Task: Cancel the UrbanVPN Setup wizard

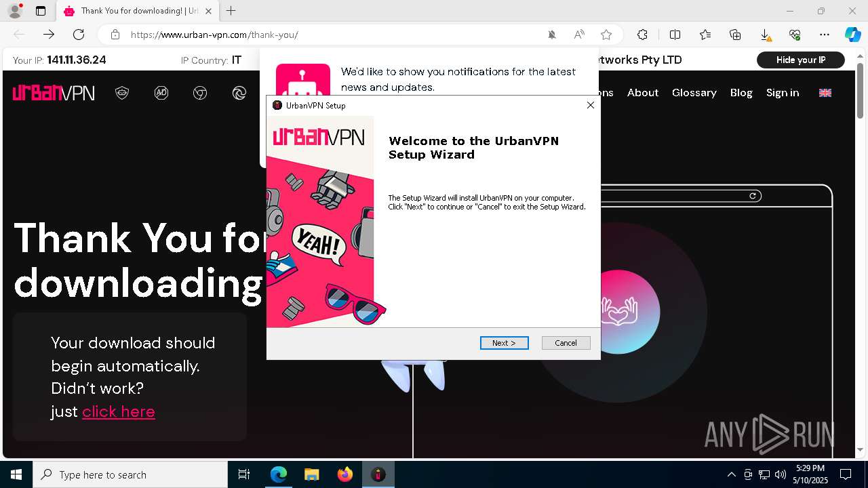Action: pyautogui.click(x=566, y=343)
